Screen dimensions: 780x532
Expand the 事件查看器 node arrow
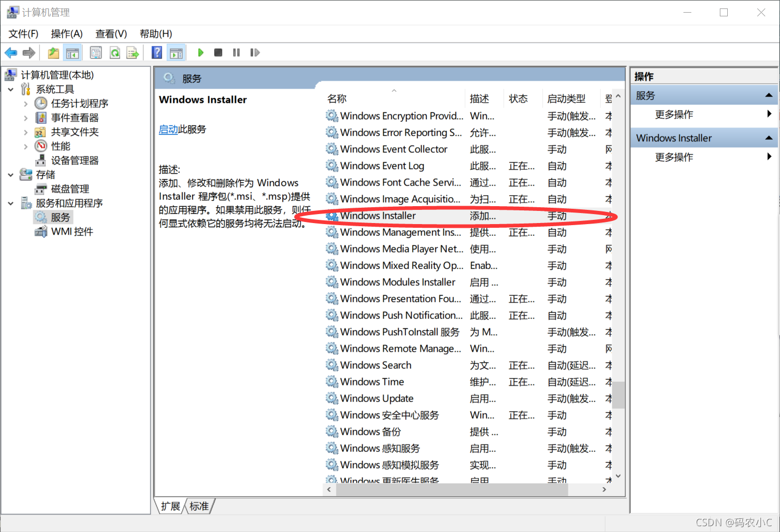click(x=26, y=118)
